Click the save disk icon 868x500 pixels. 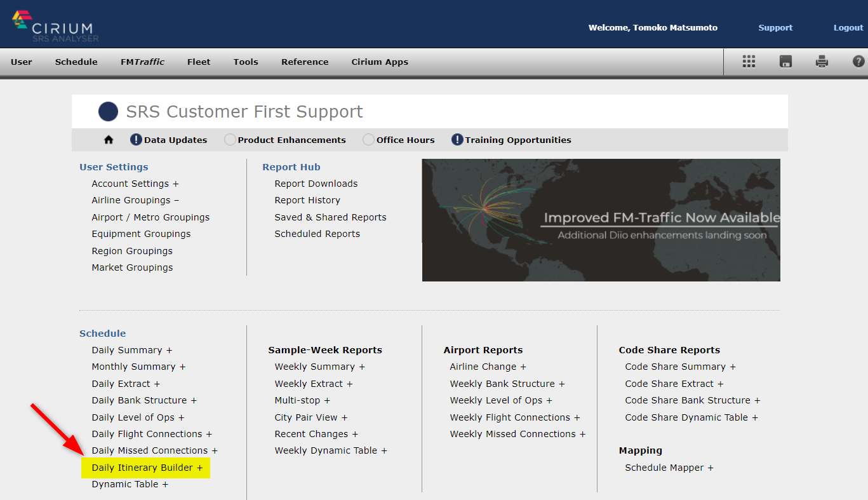pyautogui.click(x=785, y=62)
